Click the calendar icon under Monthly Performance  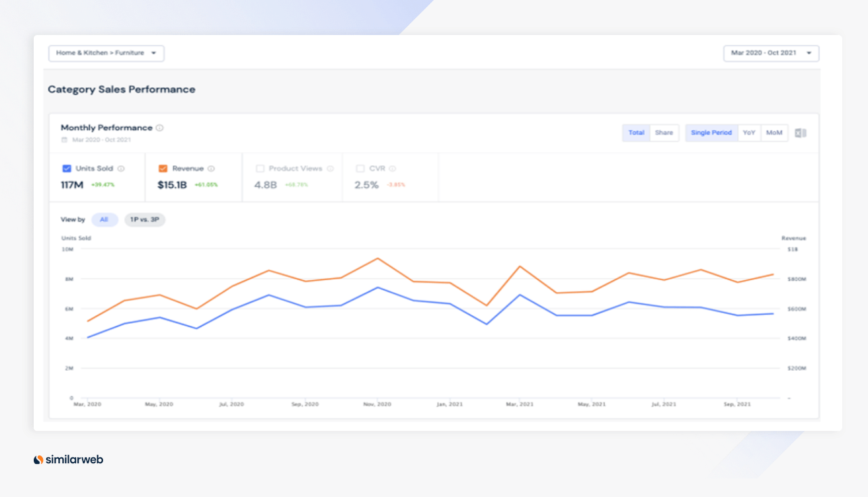click(64, 140)
